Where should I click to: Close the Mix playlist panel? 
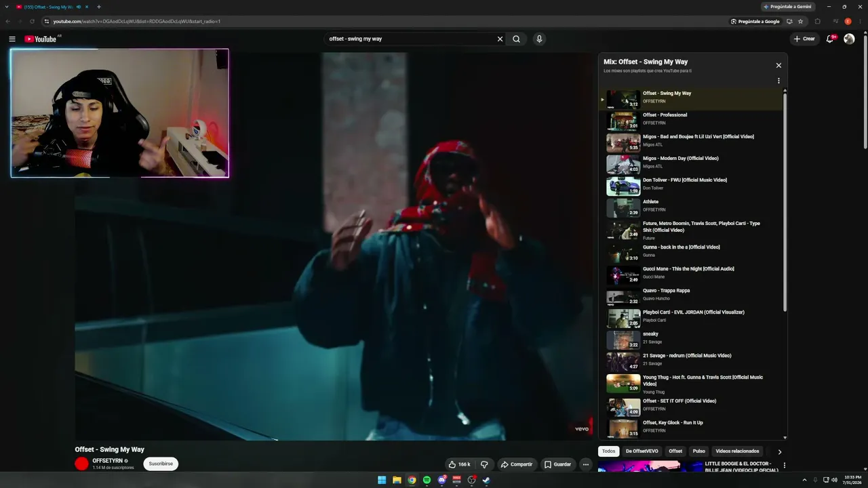[778, 66]
